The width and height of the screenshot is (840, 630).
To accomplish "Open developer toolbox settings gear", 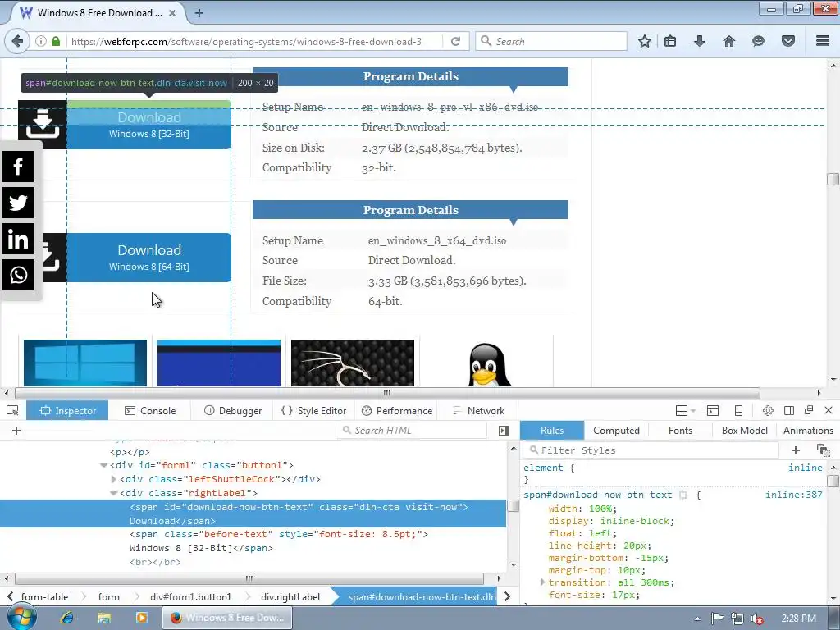I will pos(768,411).
